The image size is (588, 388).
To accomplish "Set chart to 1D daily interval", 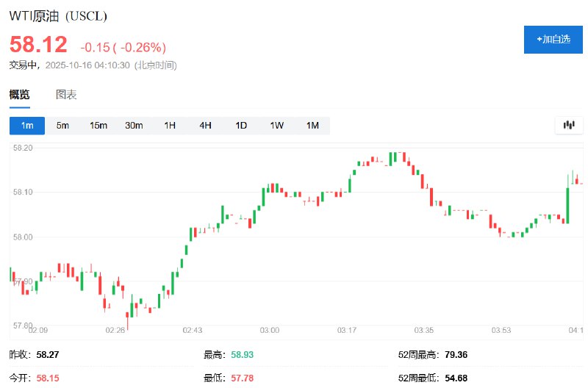I will point(241,126).
